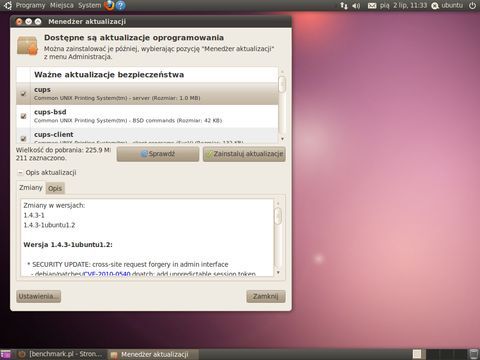This screenshot has width=480, height=360.
Task: Open network connection indicator
Action: (x=344, y=6)
